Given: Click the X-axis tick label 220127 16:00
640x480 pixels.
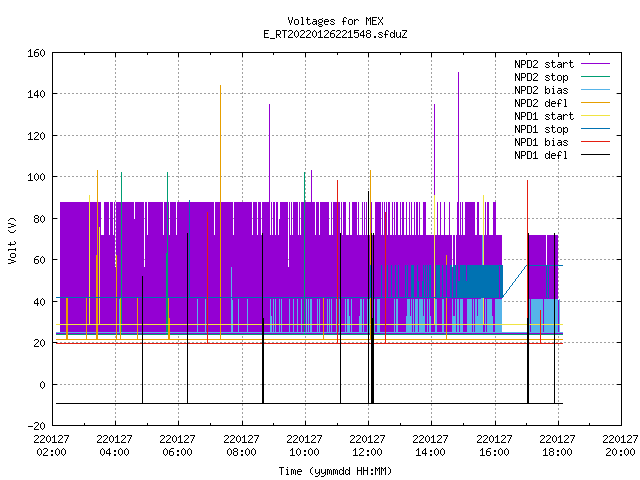Looking at the screenshot, I should [494, 446].
